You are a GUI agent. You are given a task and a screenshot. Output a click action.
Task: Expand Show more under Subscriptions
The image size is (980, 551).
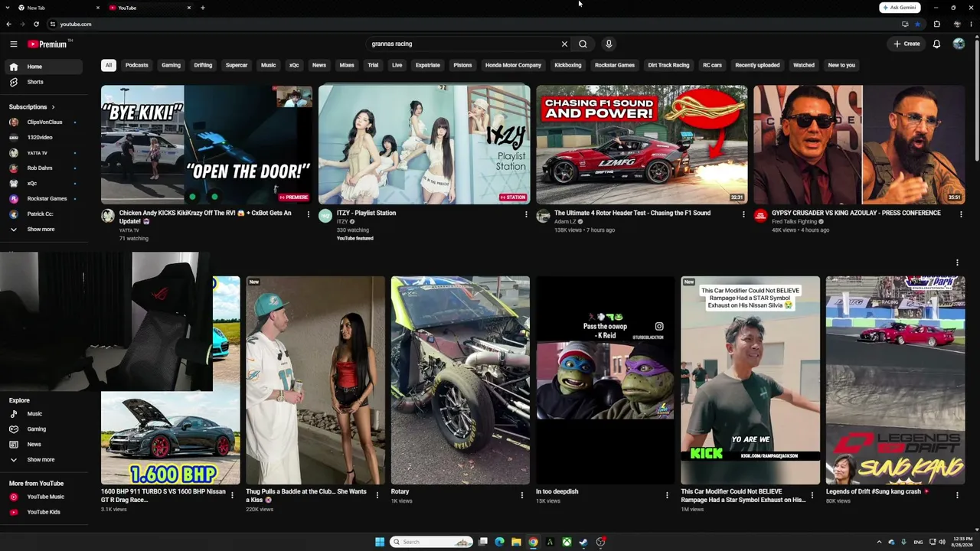44,230
